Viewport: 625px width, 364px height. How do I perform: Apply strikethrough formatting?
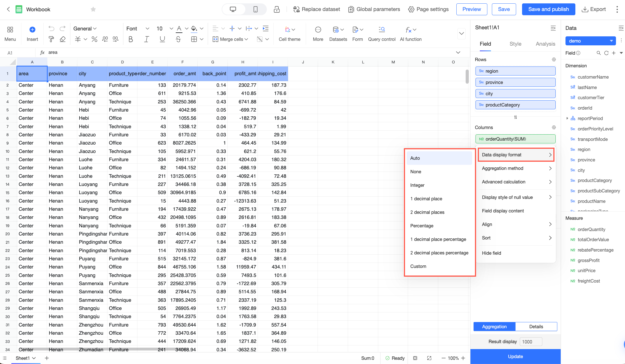coord(178,39)
